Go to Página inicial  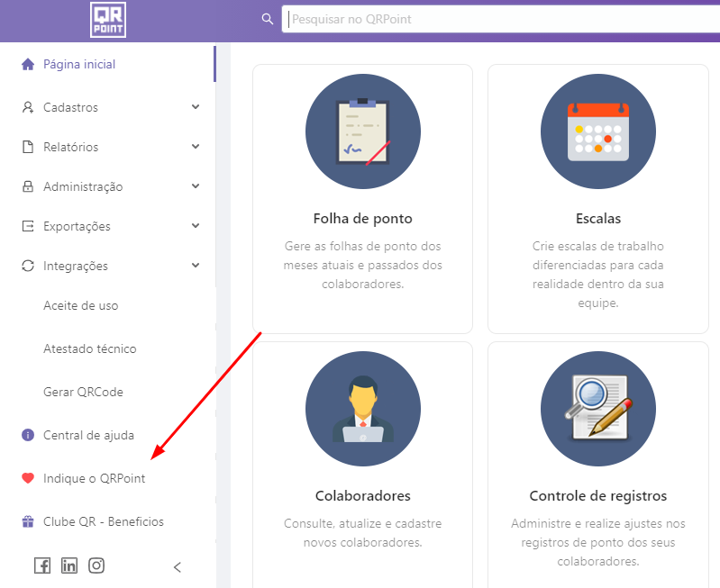click(x=79, y=65)
